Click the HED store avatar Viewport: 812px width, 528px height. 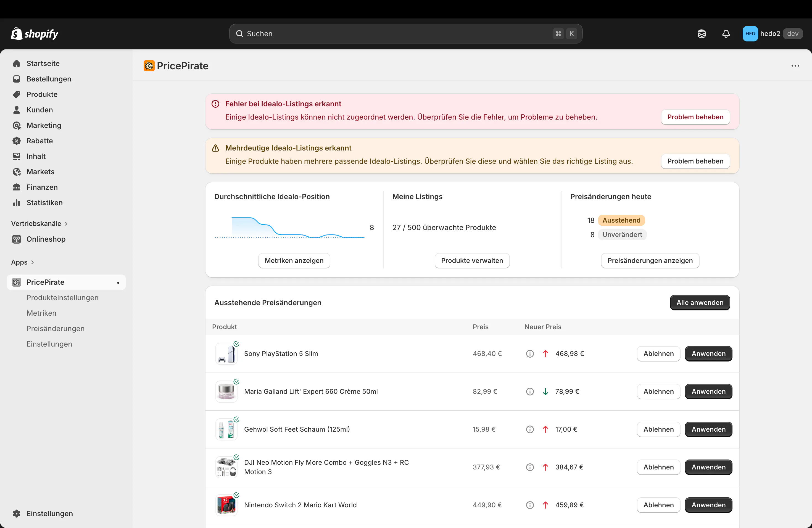click(x=750, y=34)
